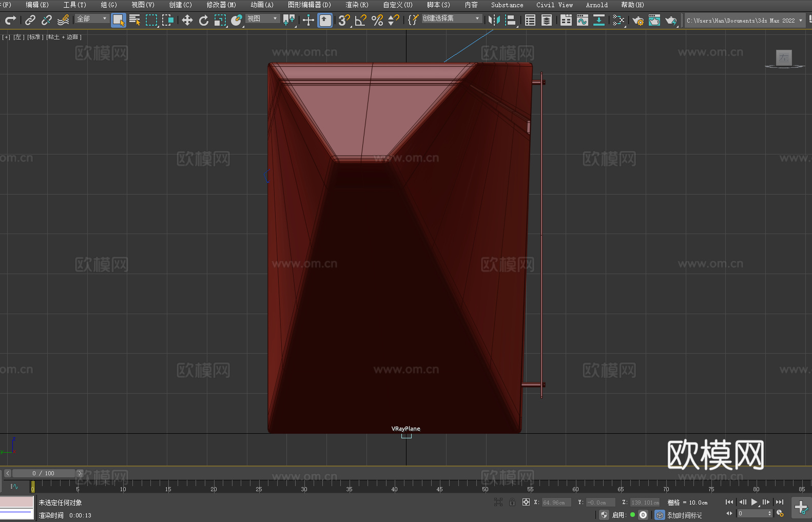
Task: Toggle 3D Snaps
Action: 344,20
